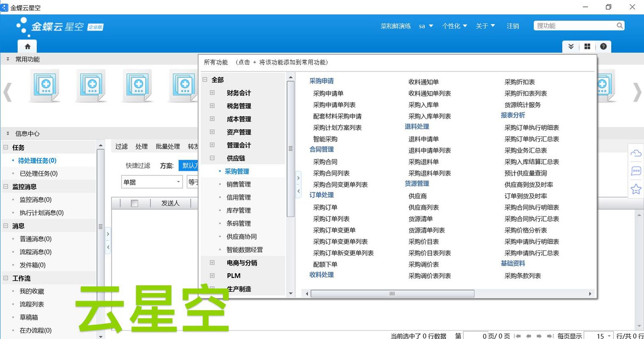
Task: Open the chat message icon on right sidebar
Action: (636, 171)
